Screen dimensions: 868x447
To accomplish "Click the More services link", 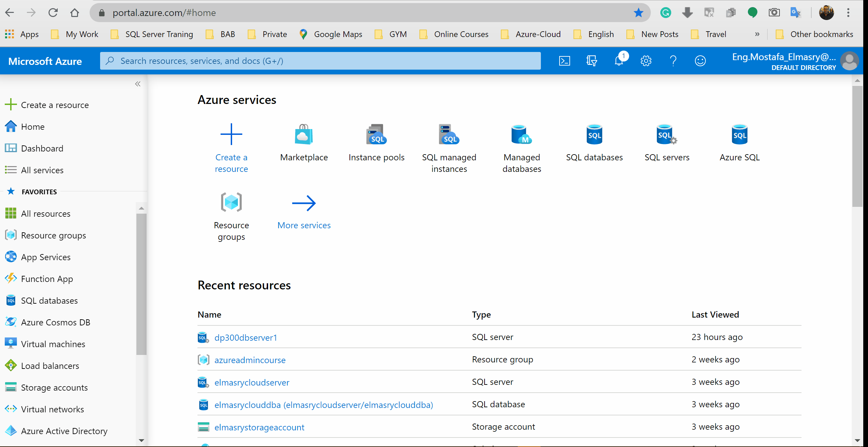I will click(304, 225).
